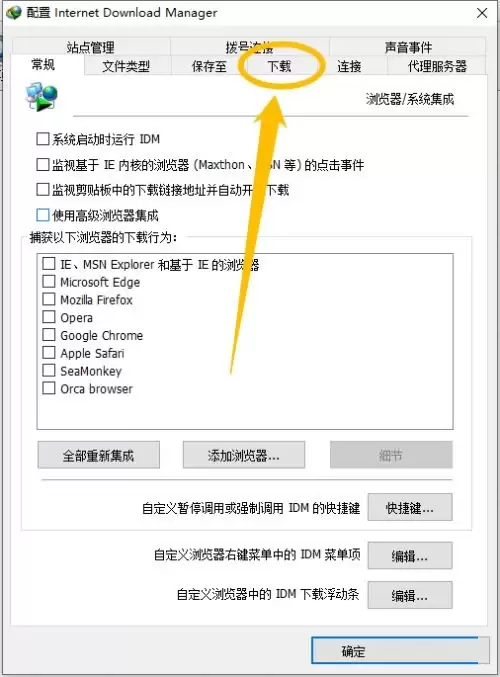
Task: Toggle monitoring IE-based browsers click events
Action: pyautogui.click(x=43, y=165)
